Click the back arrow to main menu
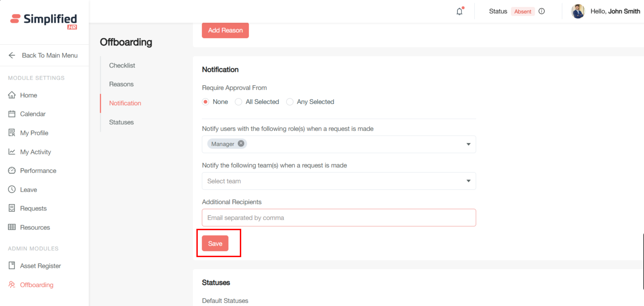 (12, 55)
